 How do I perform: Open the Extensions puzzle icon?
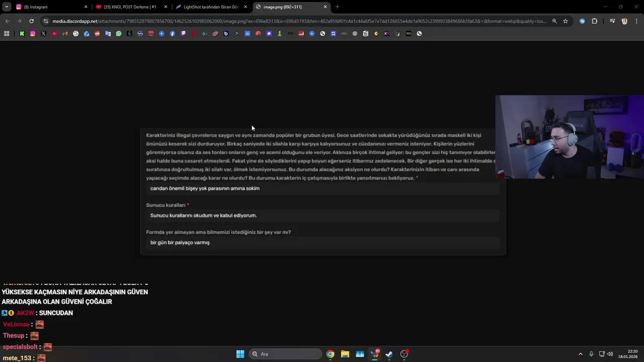point(595,21)
